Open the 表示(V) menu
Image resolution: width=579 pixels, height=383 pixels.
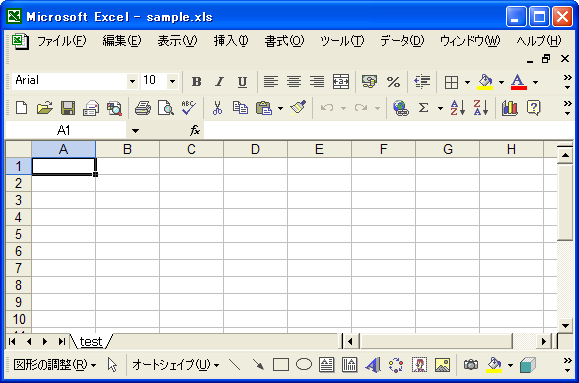pyautogui.click(x=177, y=41)
